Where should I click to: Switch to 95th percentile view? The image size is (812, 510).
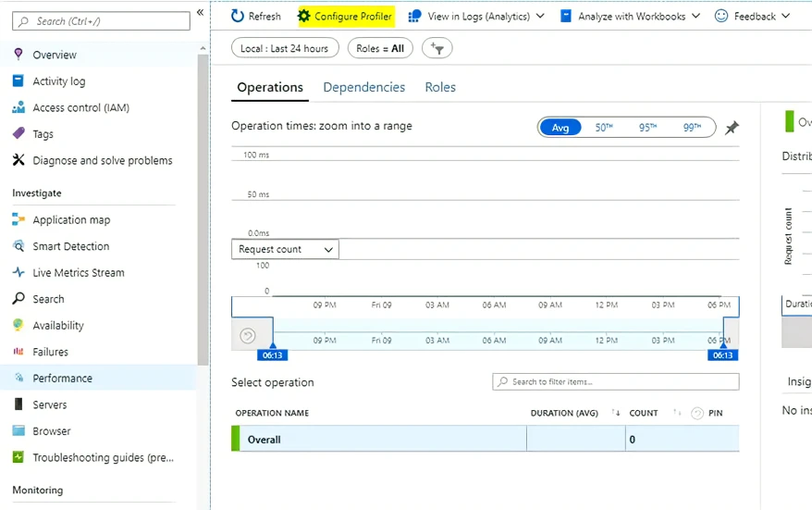click(647, 128)
